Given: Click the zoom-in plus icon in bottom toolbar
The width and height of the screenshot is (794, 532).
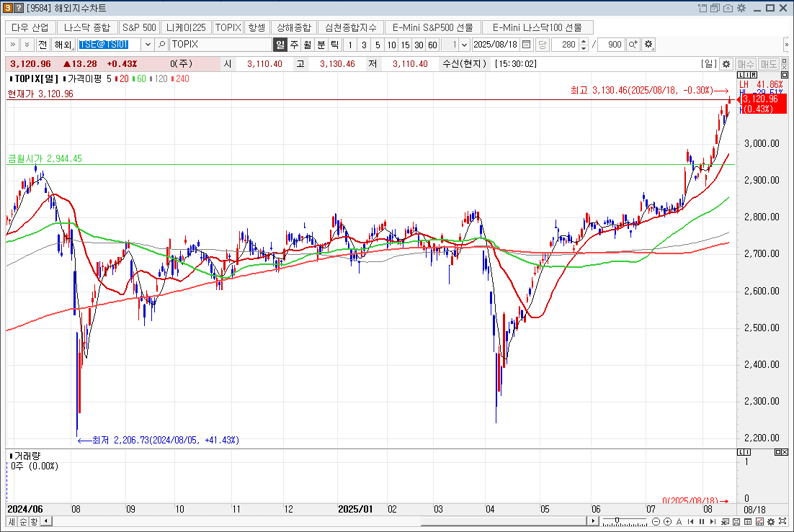Looking at the screenshot, I should click(667, 521).
